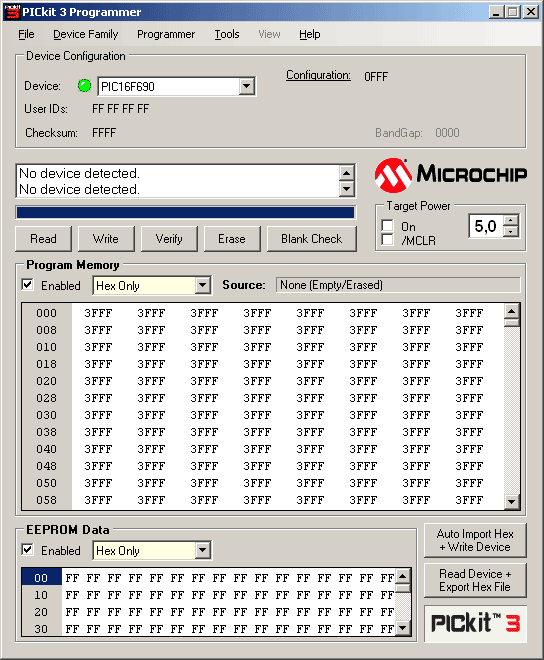Screen dimensions: 544x660
Task: Click first No device detected message
Action: coord(79,173)
